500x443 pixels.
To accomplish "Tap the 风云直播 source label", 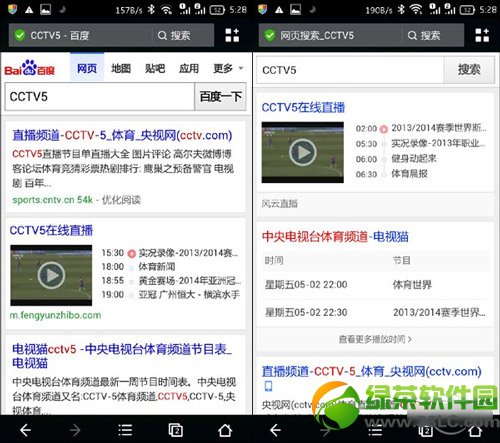I will (x=279, y=204).
